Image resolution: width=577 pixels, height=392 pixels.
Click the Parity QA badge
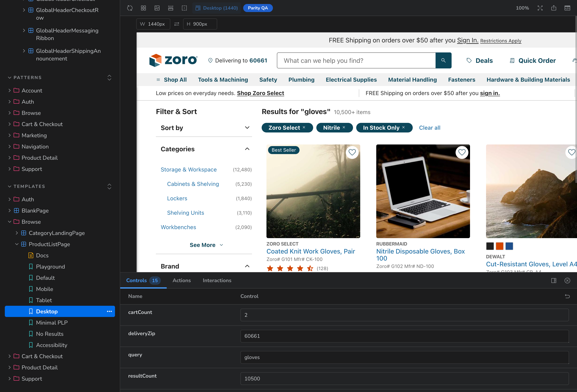(258, 8)
